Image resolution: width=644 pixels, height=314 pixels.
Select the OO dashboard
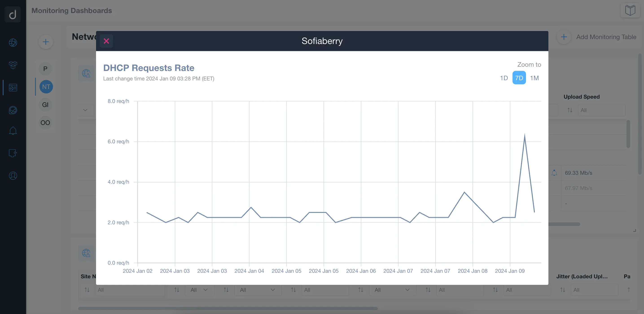point(45,123)
